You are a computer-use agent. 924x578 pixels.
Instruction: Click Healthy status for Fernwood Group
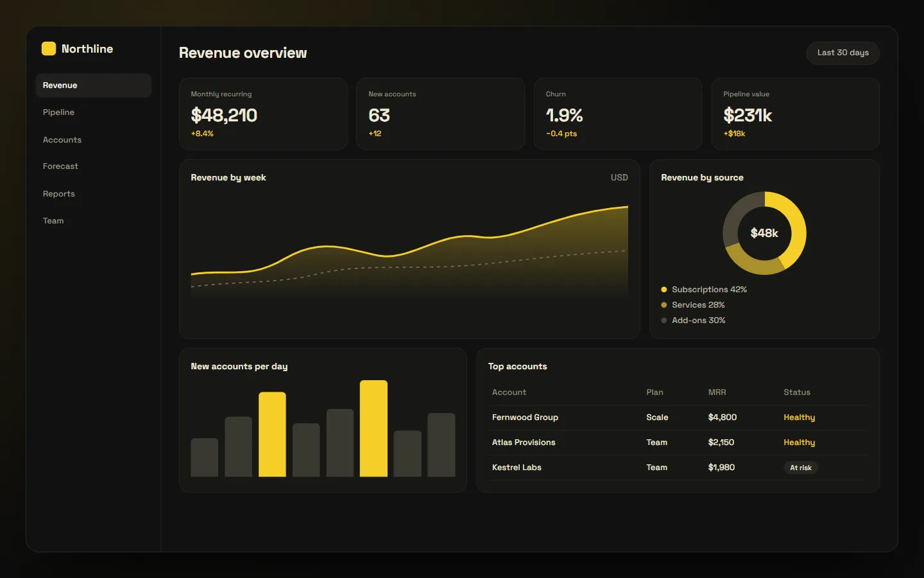point(799,417)
